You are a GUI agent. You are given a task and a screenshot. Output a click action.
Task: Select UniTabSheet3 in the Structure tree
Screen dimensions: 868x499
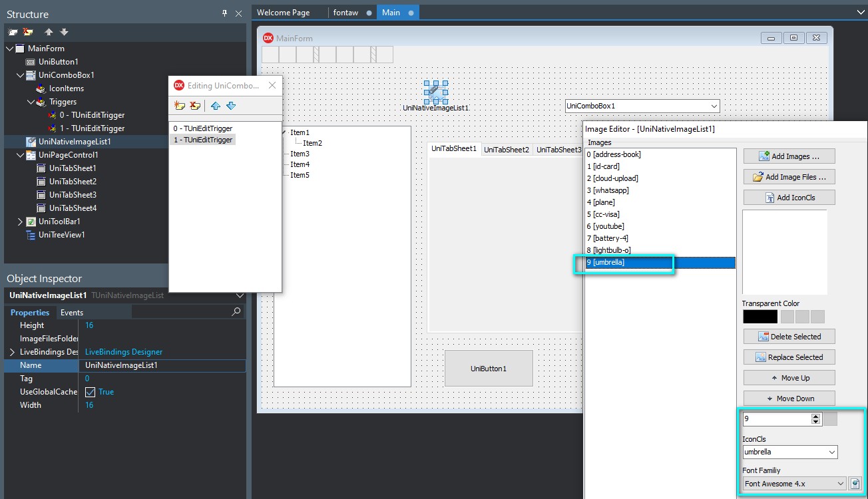tap(73, 195)
